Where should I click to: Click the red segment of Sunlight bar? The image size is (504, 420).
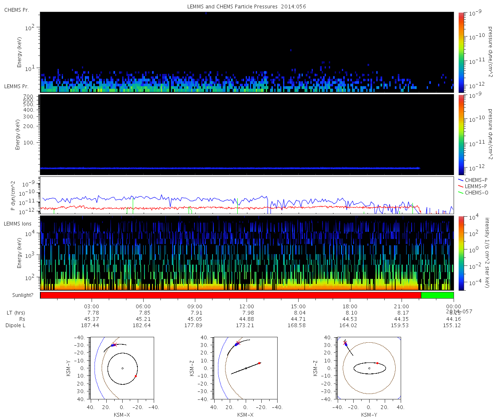coord(230,295)
